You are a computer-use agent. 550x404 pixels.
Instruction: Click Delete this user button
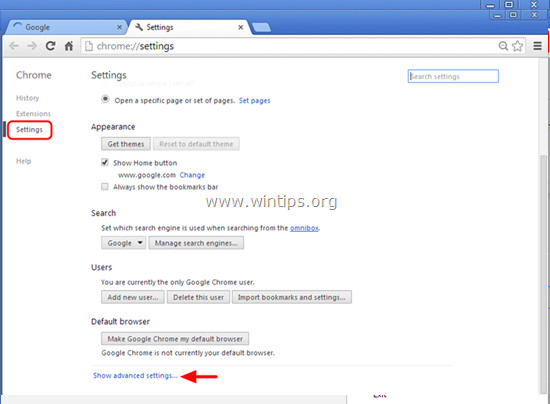pos(198,297)
